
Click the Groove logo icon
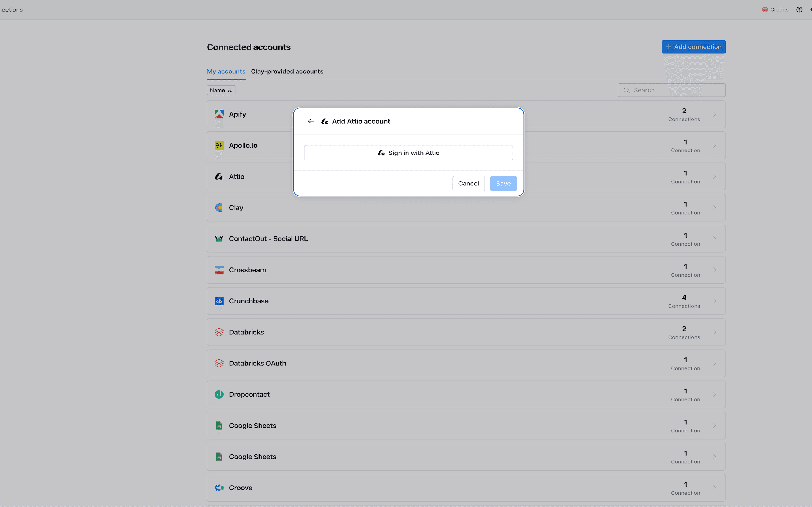click(219, 488)
